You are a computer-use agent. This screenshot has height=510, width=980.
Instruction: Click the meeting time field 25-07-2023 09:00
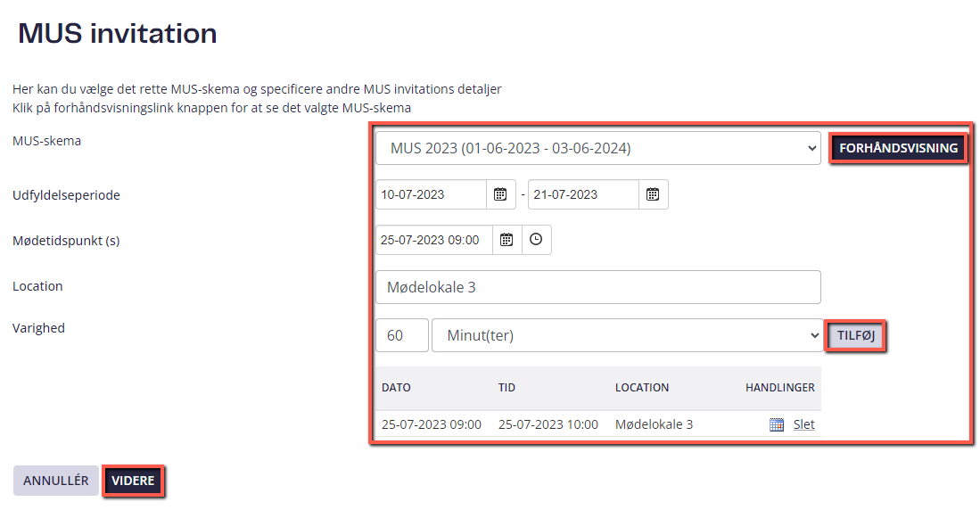(434, 239)
